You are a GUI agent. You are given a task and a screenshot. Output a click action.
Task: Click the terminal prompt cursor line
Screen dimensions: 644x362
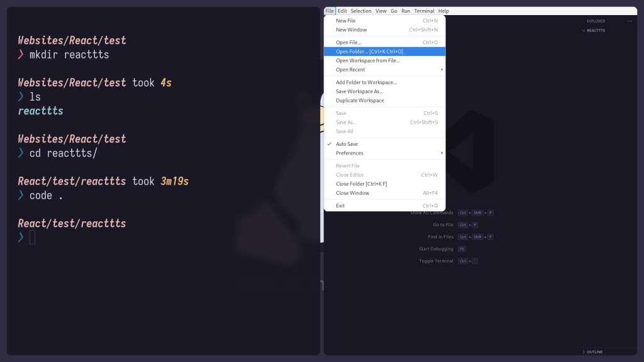pyautogui.click(x=32, y=238)
